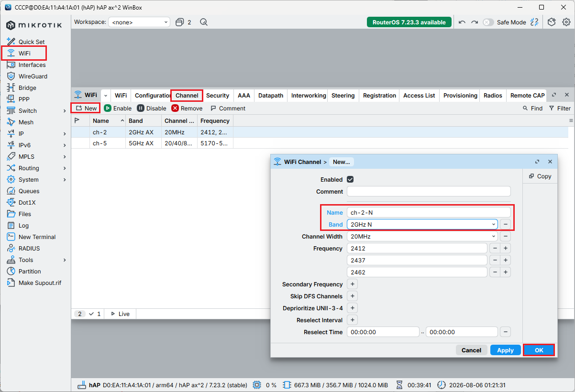Switch to the Access List tab
Viewport: 575px width, 392px height.
point(419,95)
